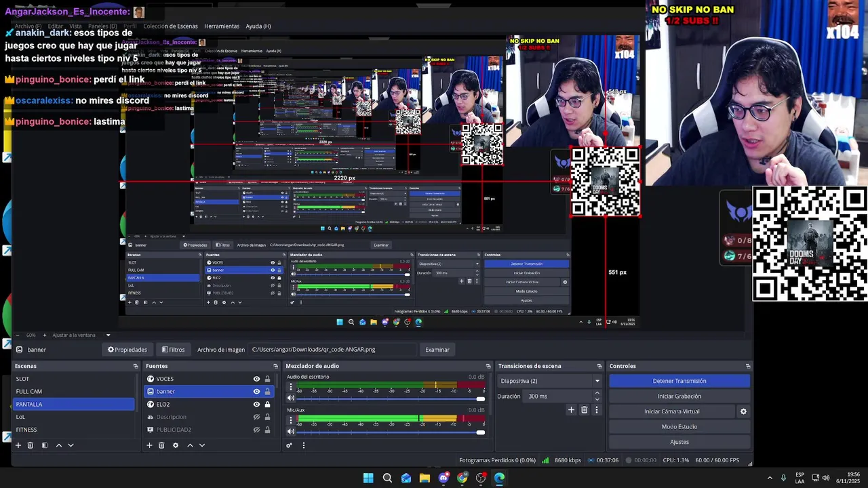Click Detener Transmisión button

pyautogui.click(x=679, y=381)
